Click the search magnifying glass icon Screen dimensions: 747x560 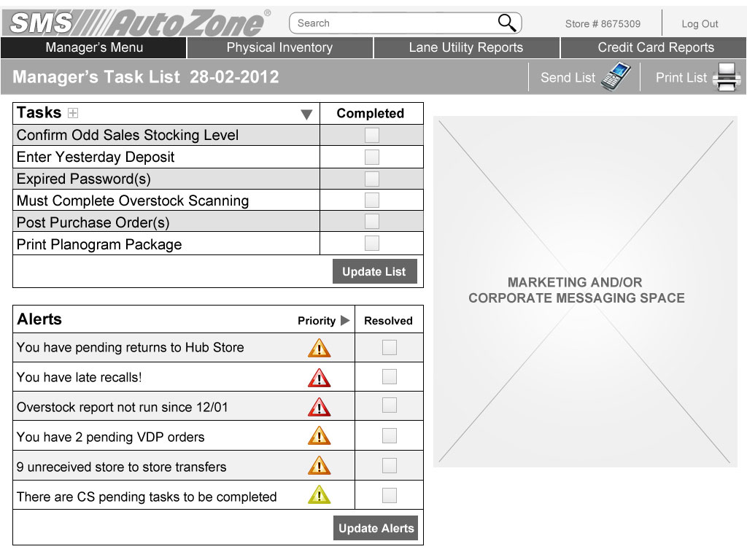(x=507, y=23)
